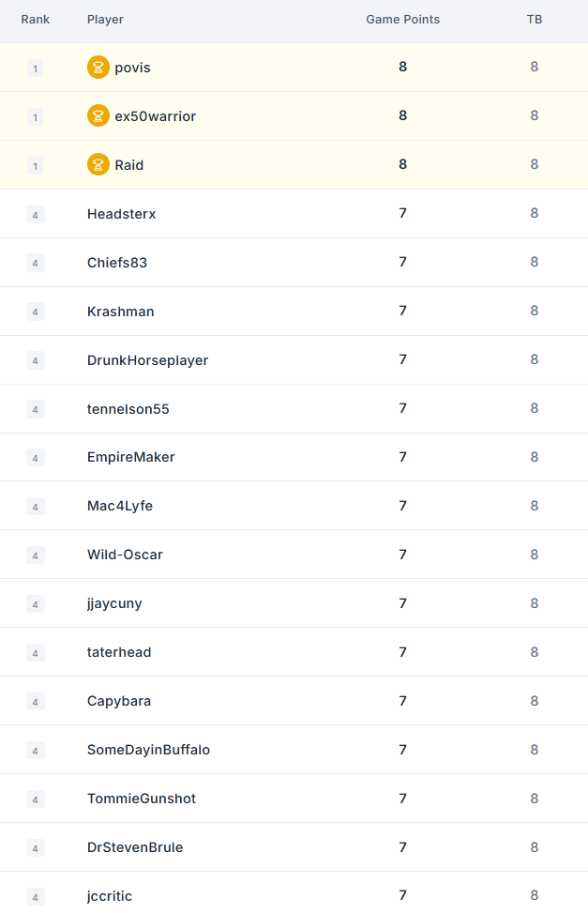Image resolution: width=588 pixels, height=913 pixels.
Task: Click the Player column header
Action: 105,19
